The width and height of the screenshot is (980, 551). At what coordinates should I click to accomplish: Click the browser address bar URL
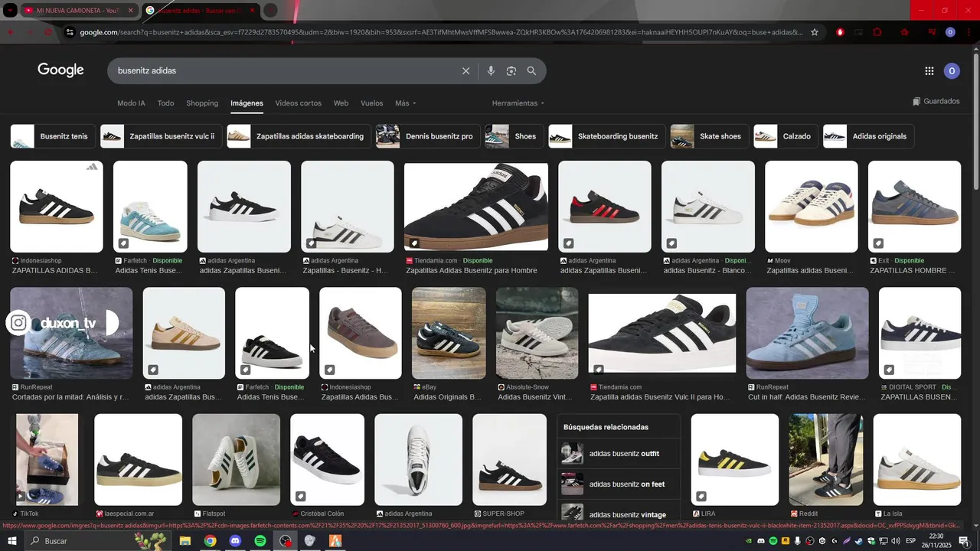pos(440,32)
